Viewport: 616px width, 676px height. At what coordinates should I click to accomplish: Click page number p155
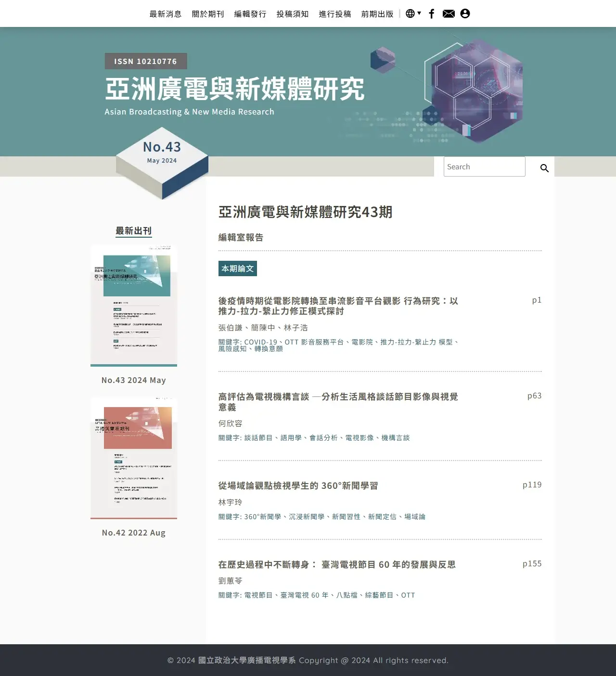[532, 564]
